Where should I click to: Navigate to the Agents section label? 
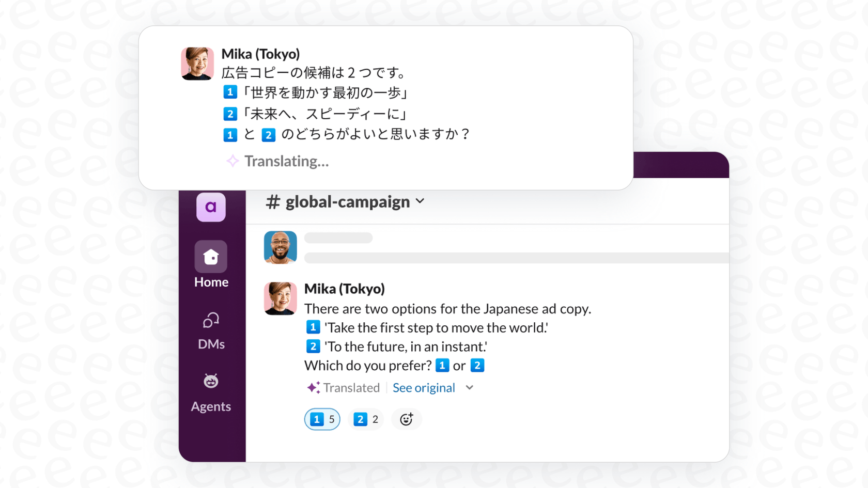click(x=210, y=406)
